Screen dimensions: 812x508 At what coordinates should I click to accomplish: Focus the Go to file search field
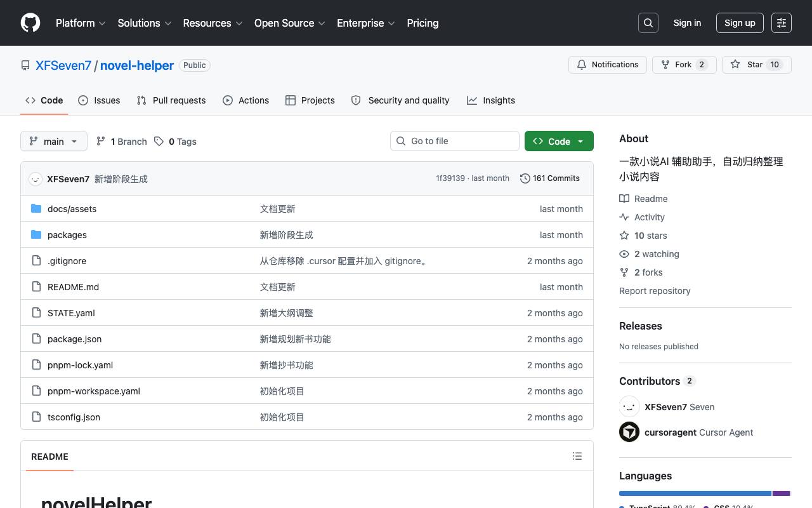coord(455,141)
